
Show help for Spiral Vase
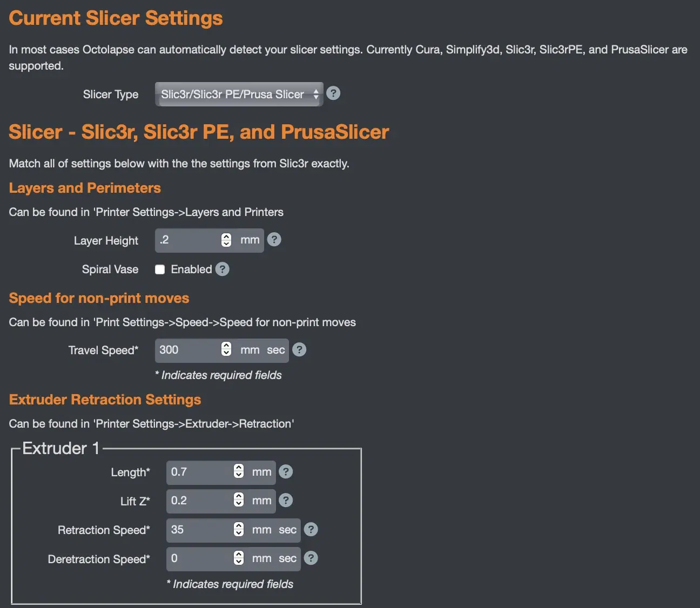pyautogui.click(x=223, y=269)
